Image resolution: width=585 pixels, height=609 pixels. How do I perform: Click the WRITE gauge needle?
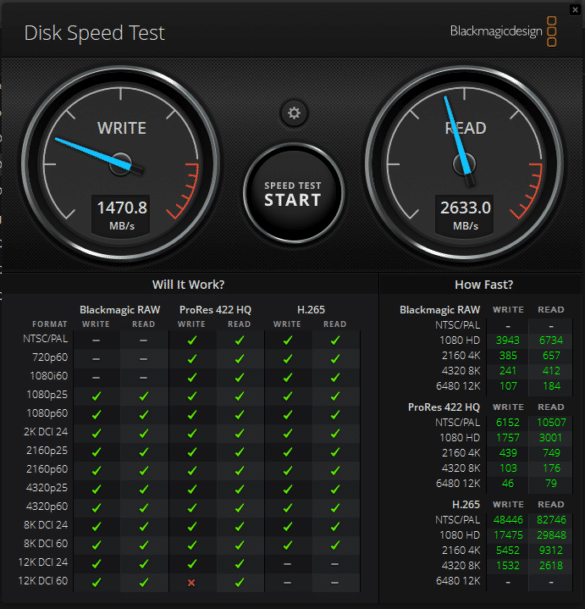click(99, 155)
